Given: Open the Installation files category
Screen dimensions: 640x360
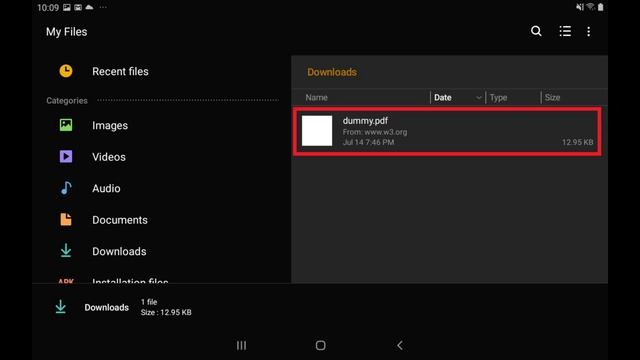Looking at the screenshot, I should click(x=130, y=281).
